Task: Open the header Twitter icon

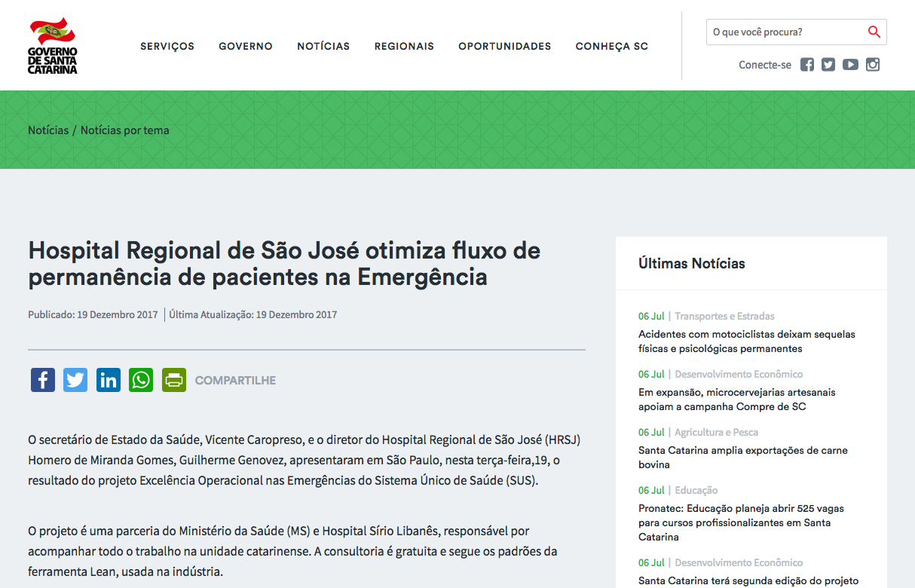Action: [828, 65]
